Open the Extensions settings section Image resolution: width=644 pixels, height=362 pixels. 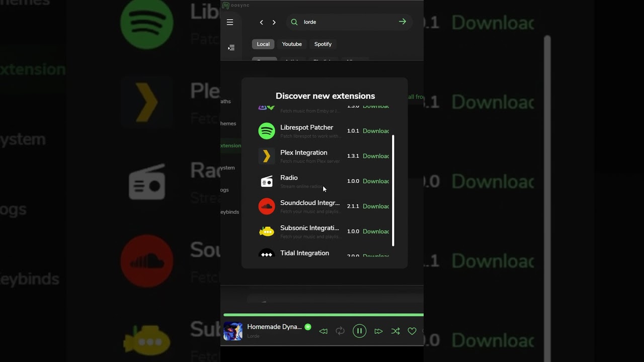click(x=231, y=146)
